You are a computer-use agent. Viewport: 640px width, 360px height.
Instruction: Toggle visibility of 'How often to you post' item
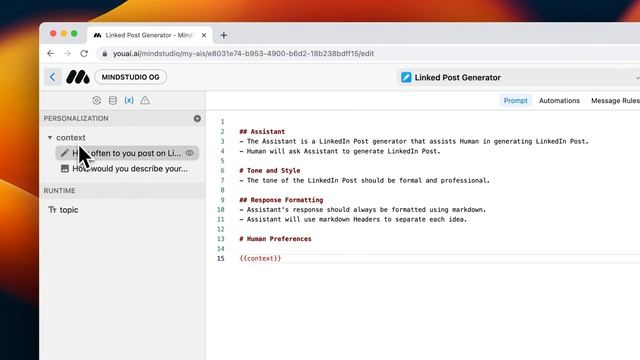point(189,153)
